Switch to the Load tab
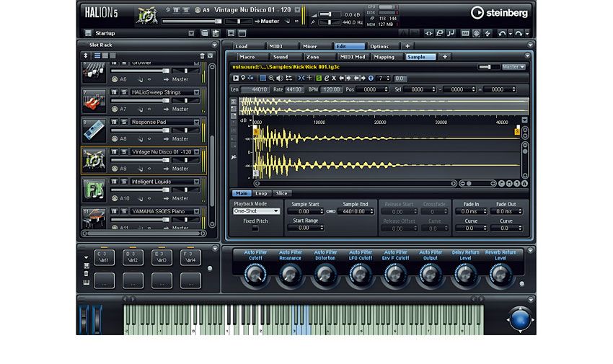This screenshot has width=613, height=364. click(248, 46)
